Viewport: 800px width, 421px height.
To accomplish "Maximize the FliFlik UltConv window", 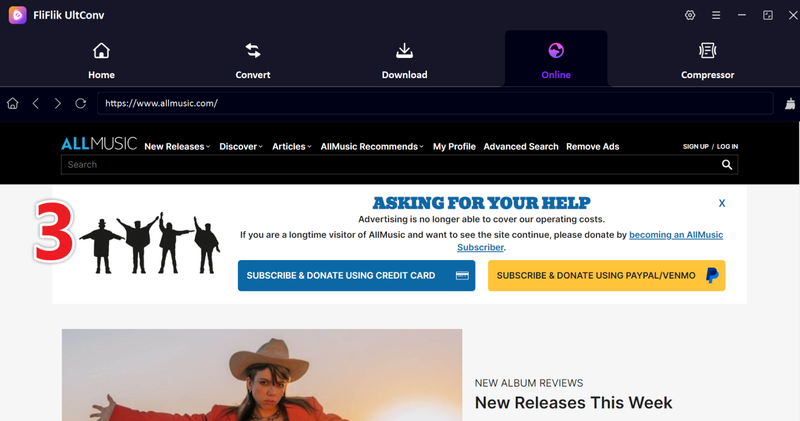I will point(768,15).
